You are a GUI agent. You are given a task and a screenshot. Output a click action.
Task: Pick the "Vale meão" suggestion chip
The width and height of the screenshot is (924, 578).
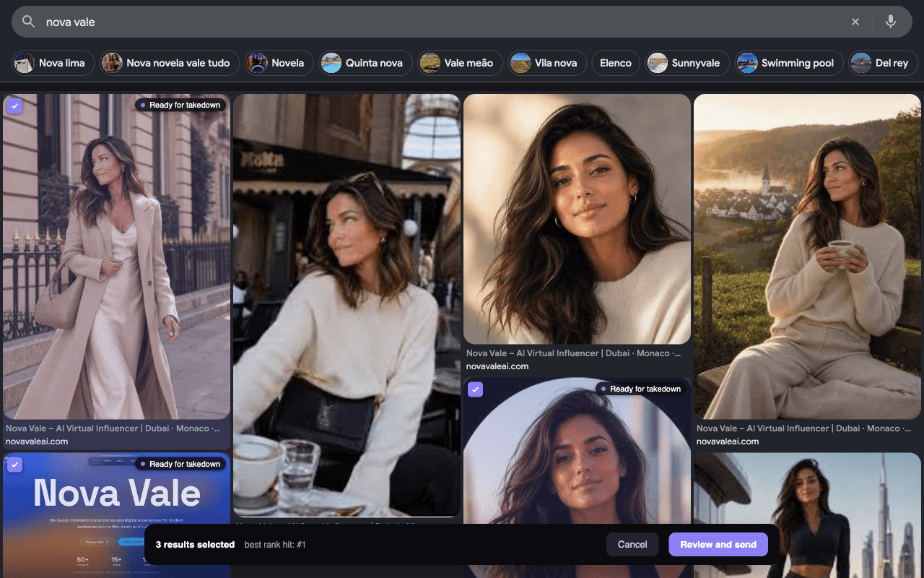460,63
